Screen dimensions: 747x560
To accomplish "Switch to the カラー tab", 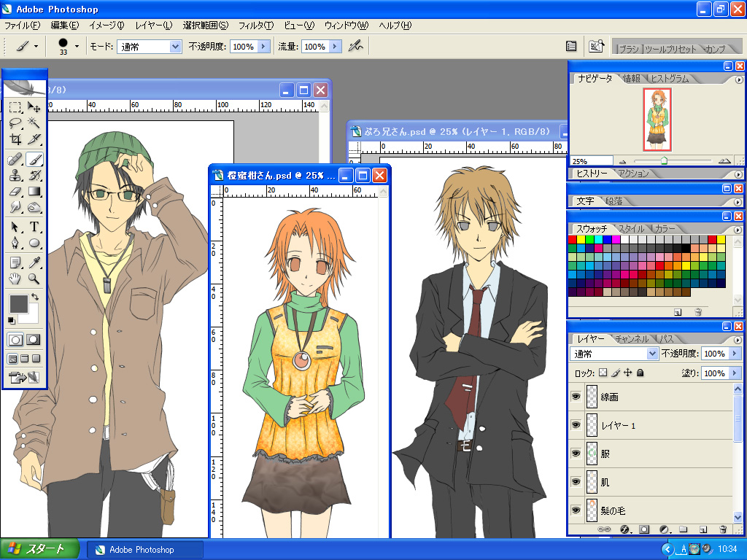I will (x=665, y=228).
